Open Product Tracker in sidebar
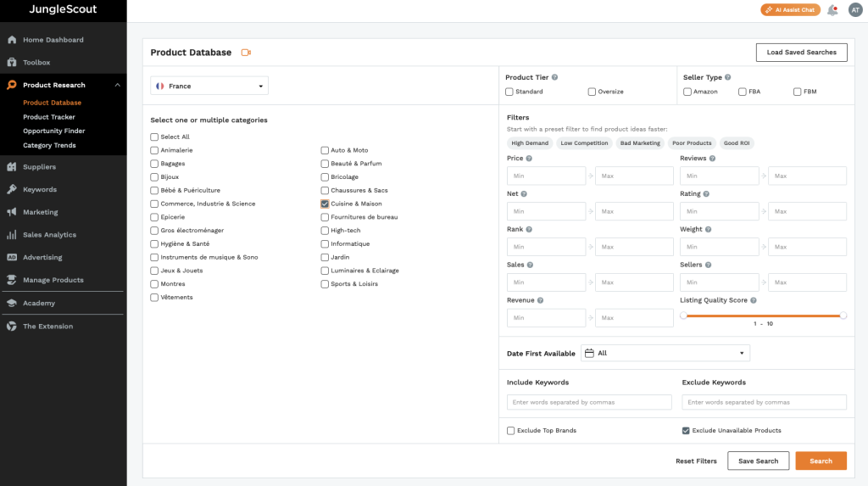 tap(49, 117)
